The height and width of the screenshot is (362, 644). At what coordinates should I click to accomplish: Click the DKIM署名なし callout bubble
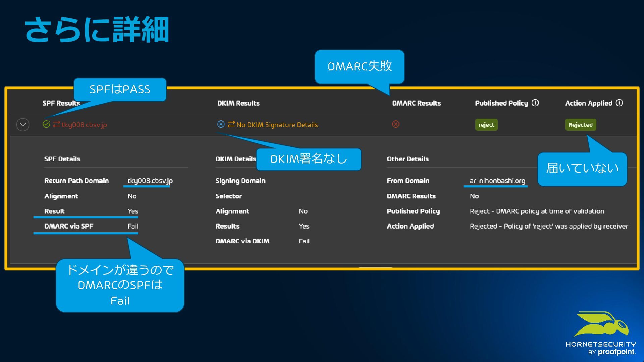pos(309,159)
